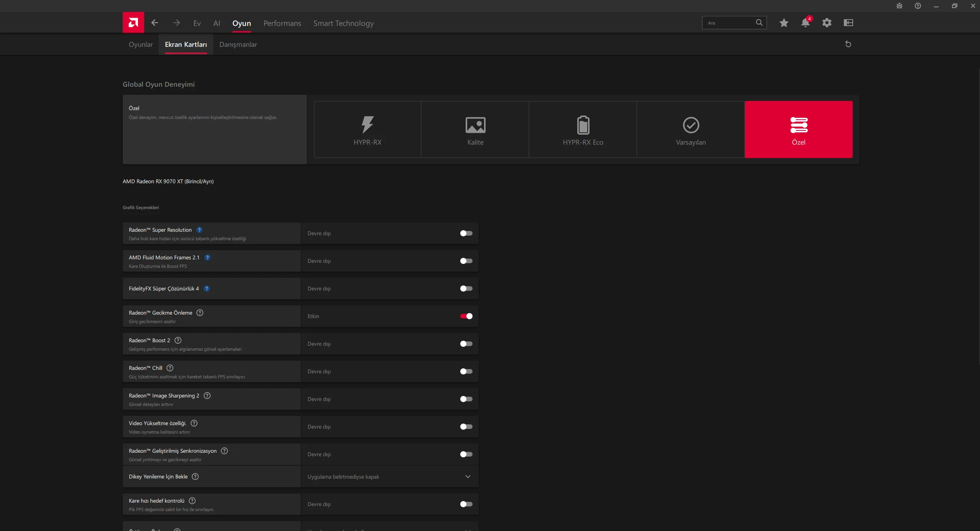980x531 pixels.
Task: Show help for AMD Fluid Motion Frames 2.1
Action: [208, 257]
